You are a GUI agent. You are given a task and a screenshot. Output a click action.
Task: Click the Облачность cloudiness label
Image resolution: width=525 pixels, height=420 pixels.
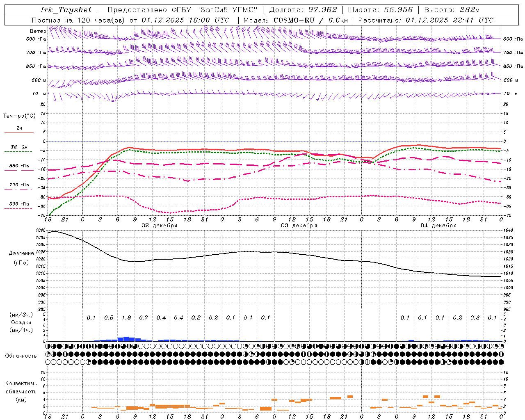tap(21, 356)
